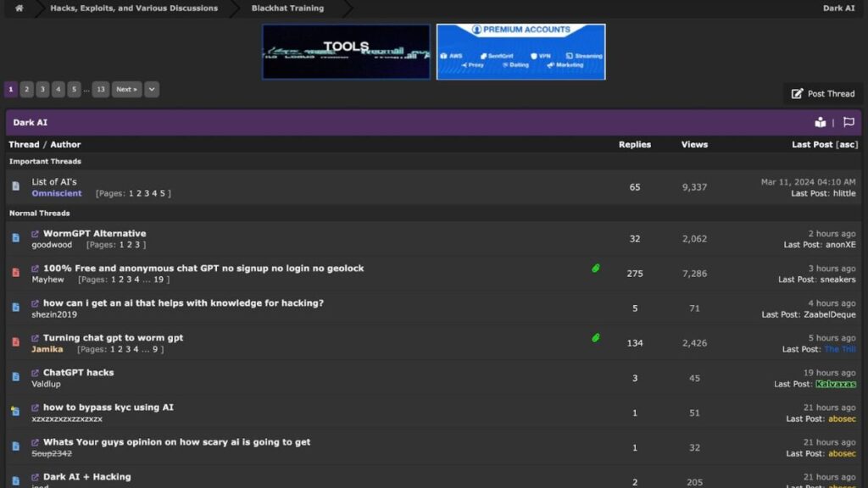868x488 pixels.
Task: Open Omniscient user profile
Action: click(x=57, y=193)
